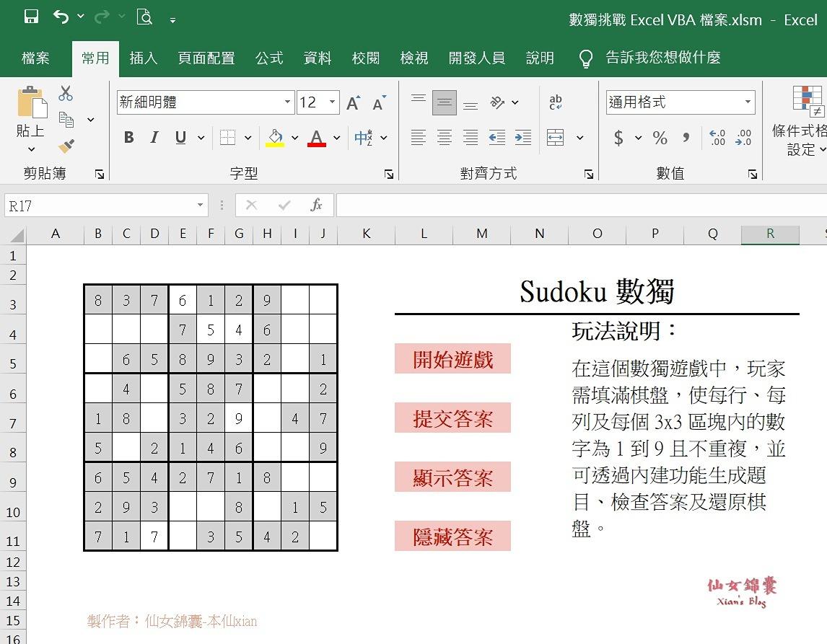Toggle Bold formatting
Screen dimensions: 827x644
click(129, 137)
